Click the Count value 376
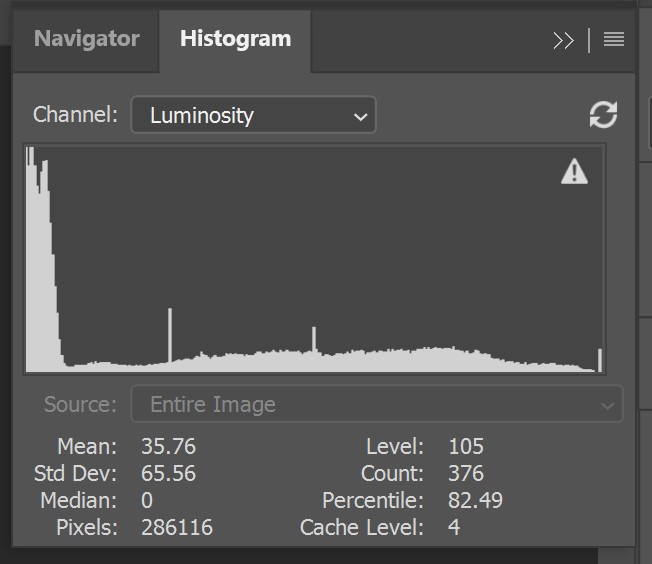Image resolution: width=652 pixels, height=564 pixels. pyautogui.click(x=466, y=473)
